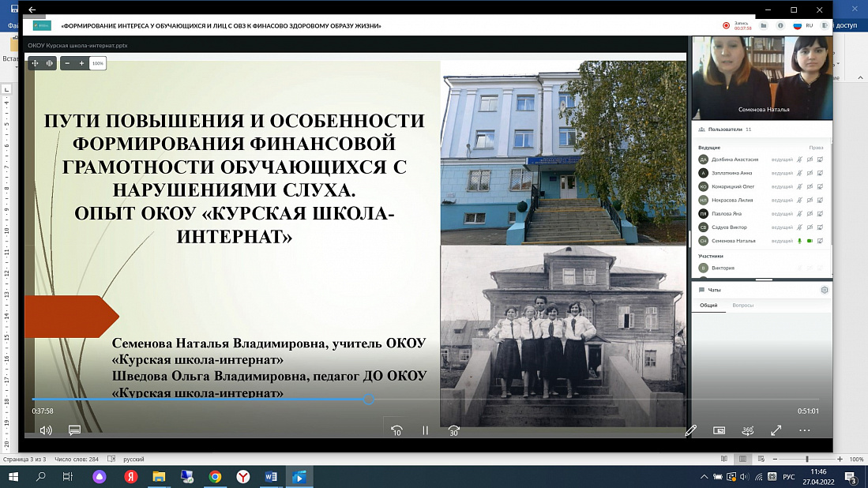Show hidden tray icons chevron

point(704,476)
